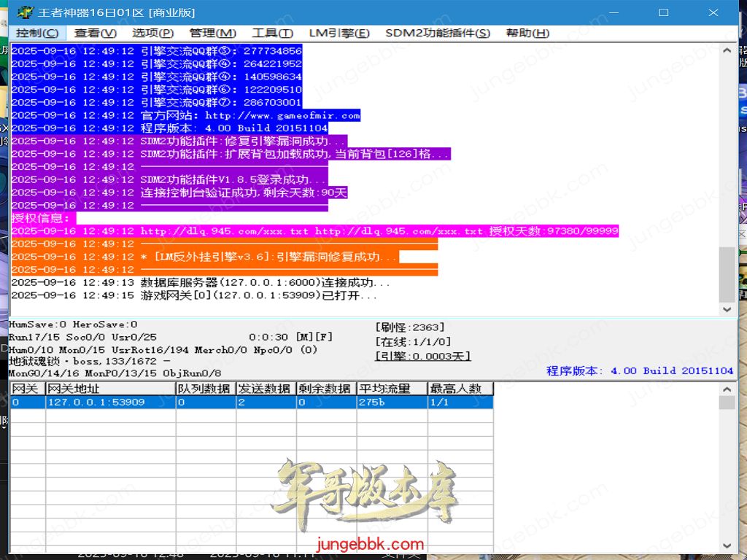Expand the SDM2功能插件(S) menu

pos(438,33)
